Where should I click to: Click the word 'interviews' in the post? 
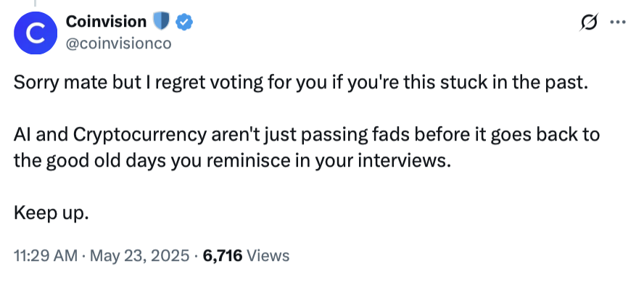click(402, 161)
